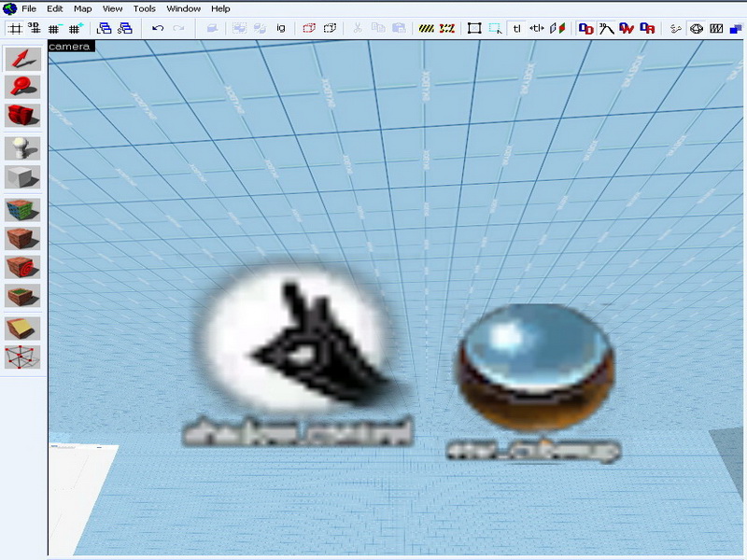The image size is (747, 560).
Task: Select the Apply Current Texture tool
Action: pos(22,238)
